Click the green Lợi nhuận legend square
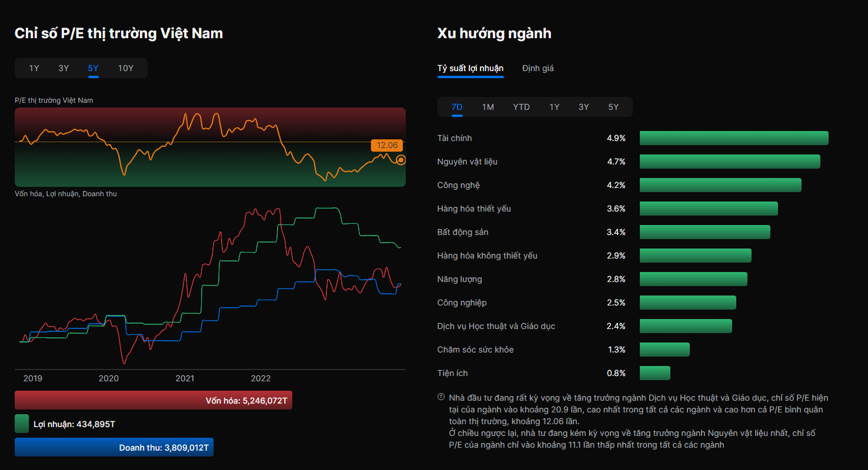Viewport: 868px width, 470px height. (22, 424)
